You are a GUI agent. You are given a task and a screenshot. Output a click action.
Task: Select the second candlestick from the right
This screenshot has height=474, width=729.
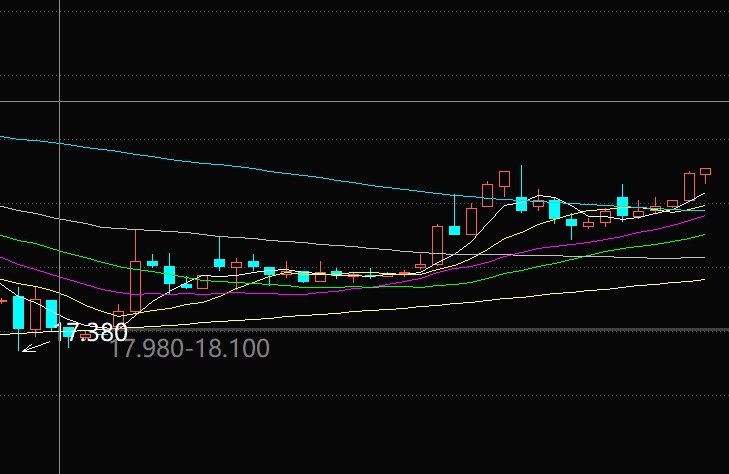pyautogui.click(x=689, y=185)
